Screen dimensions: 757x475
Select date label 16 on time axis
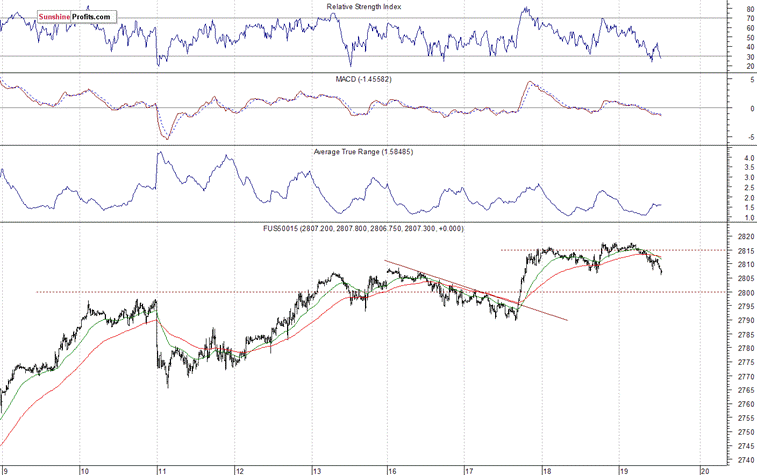click(391, 468)
